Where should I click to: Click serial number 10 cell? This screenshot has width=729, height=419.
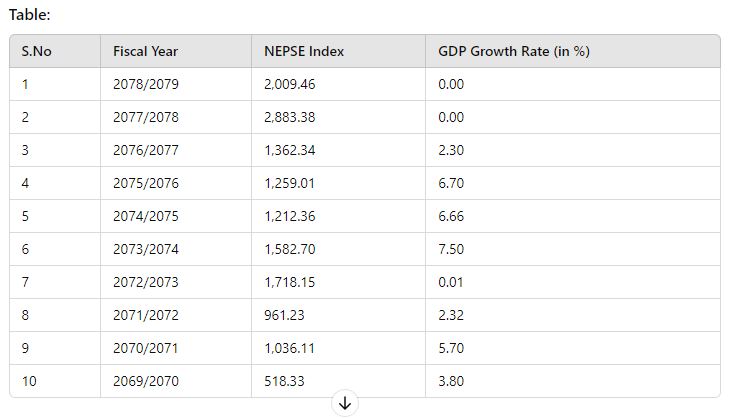[x=29, y=381]
